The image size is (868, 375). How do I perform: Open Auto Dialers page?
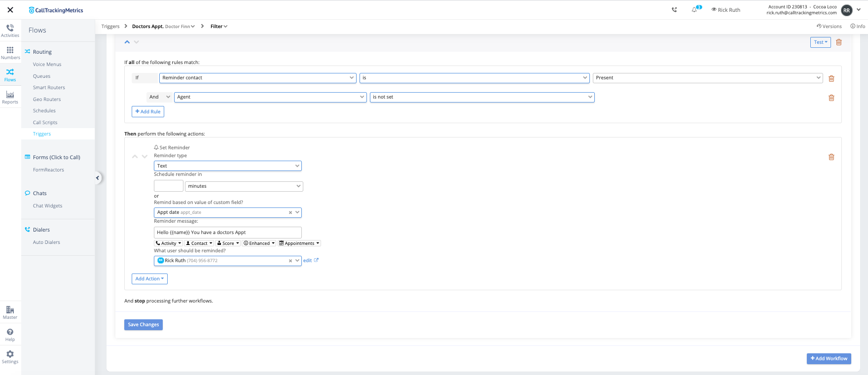pos(46,242)
